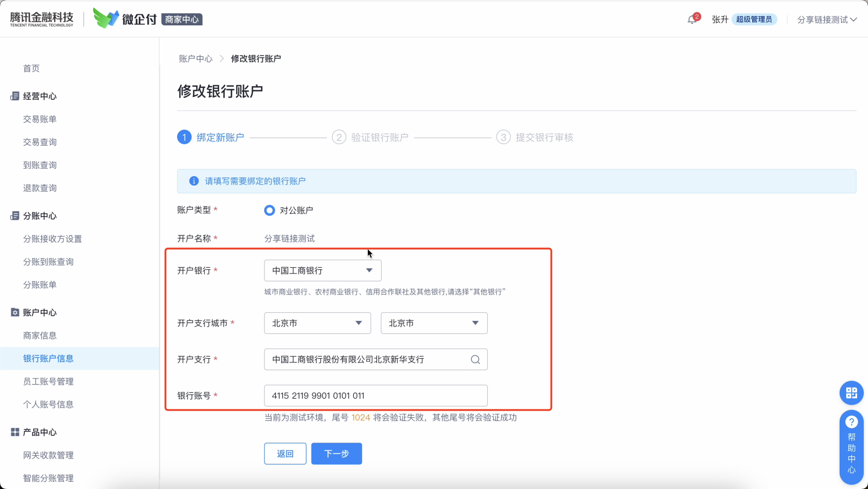The width and height of the screenshot is (868, 489).
Task: Open the city dropdown next to province
Action: point(434,323)
